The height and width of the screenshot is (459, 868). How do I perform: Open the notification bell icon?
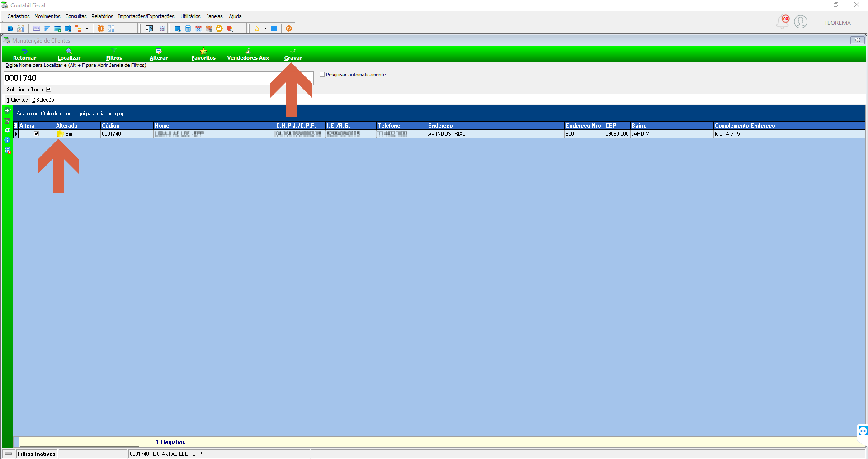pos(783,22)
